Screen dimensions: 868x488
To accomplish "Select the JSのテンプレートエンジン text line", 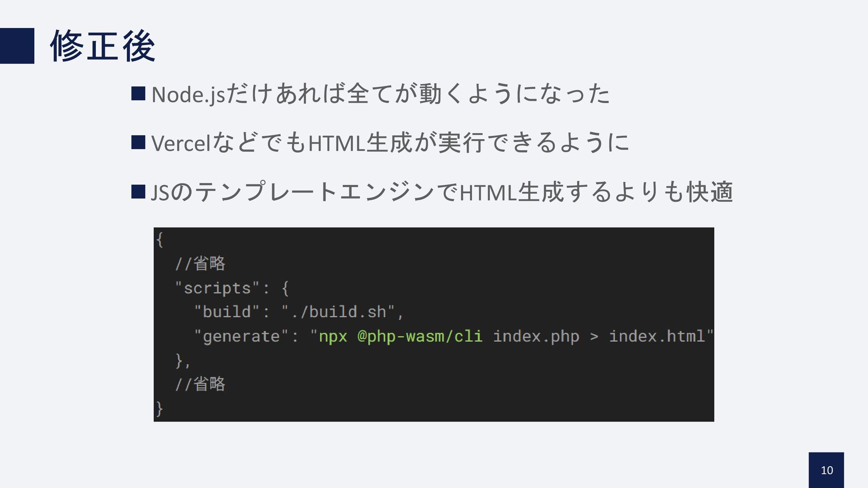I will pyautogui.click(x=442, y=192).
